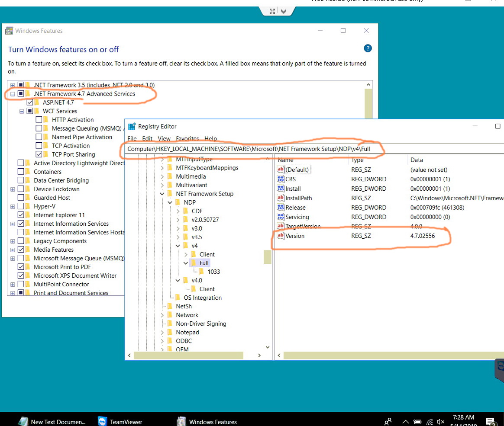This screenshot has height=426, width=504.
Task: Expand the Client key under v4
Action: (x=186, y=254)
